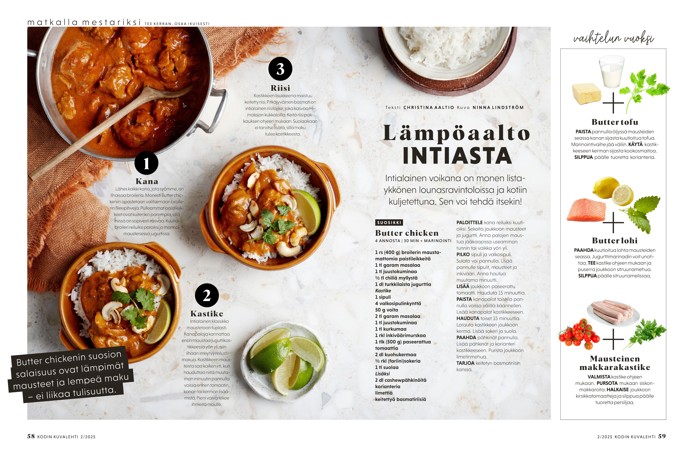Click the plate of lime wedges

tap(284, 362)
